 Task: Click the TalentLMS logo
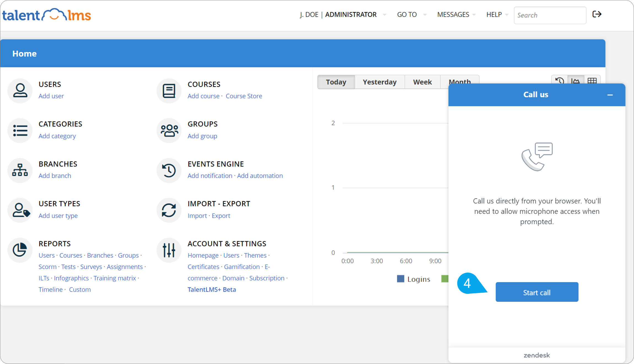[47, 15]
